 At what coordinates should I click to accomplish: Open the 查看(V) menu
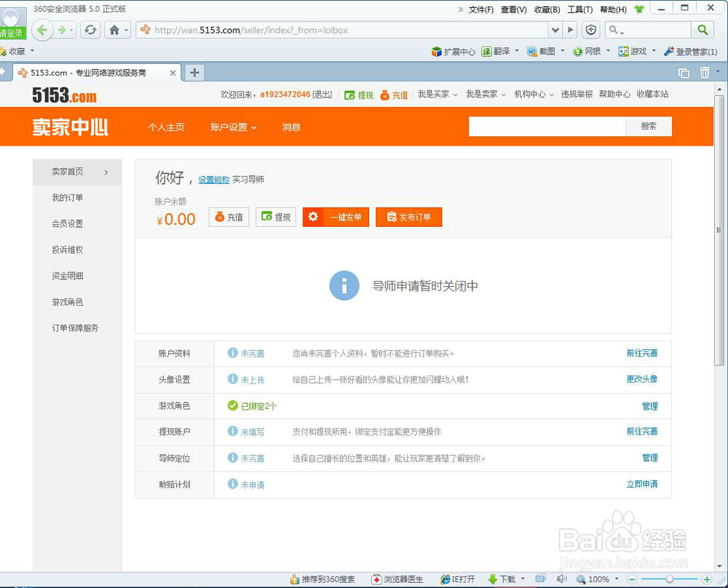(513, 9)
